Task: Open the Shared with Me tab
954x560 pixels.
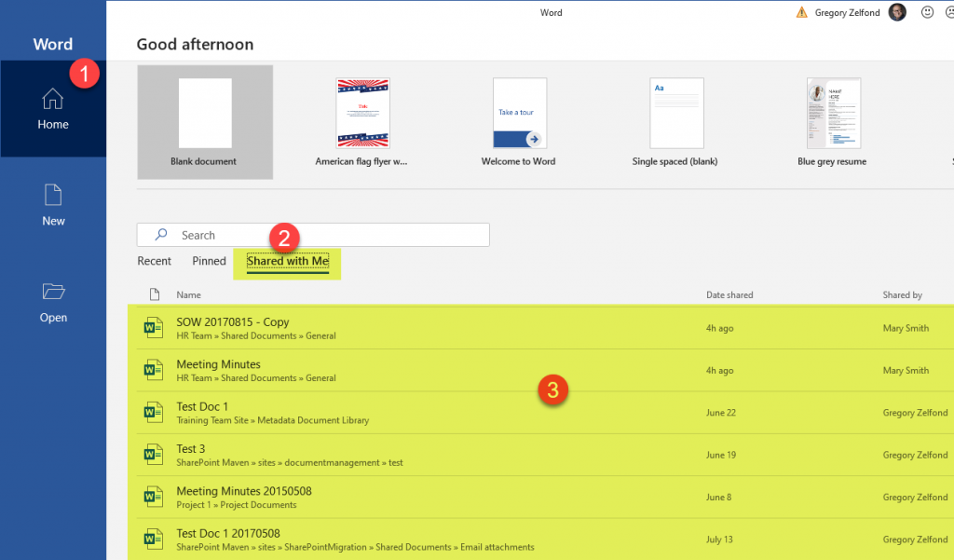Action: pos(287,262)
